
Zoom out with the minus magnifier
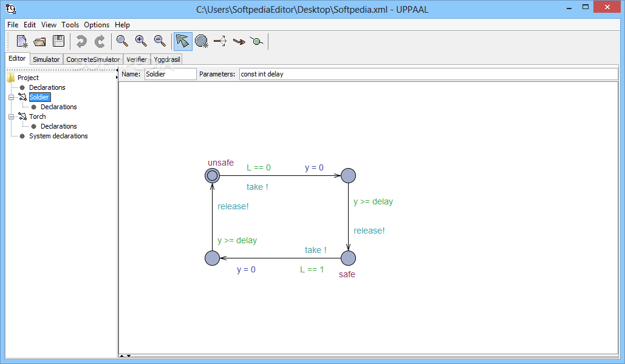click(x=160, y=41)
